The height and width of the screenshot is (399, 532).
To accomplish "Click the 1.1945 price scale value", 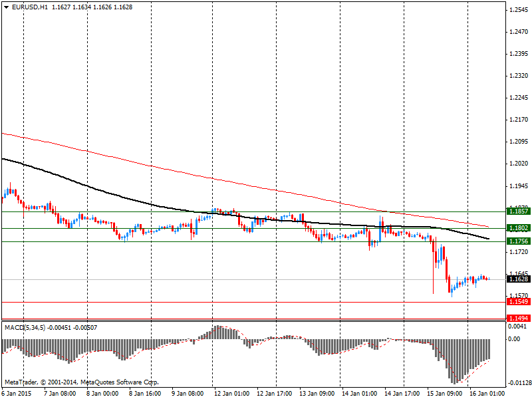I will (519, 186).
